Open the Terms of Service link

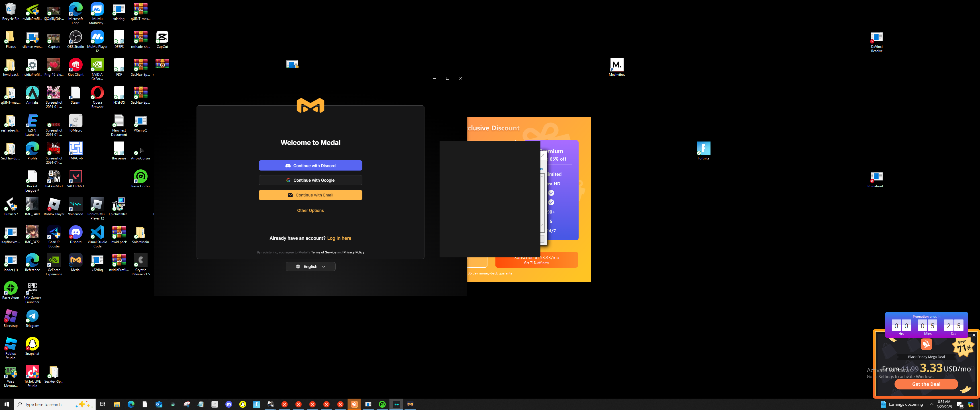pyautogui.click(x=323, y=253)
